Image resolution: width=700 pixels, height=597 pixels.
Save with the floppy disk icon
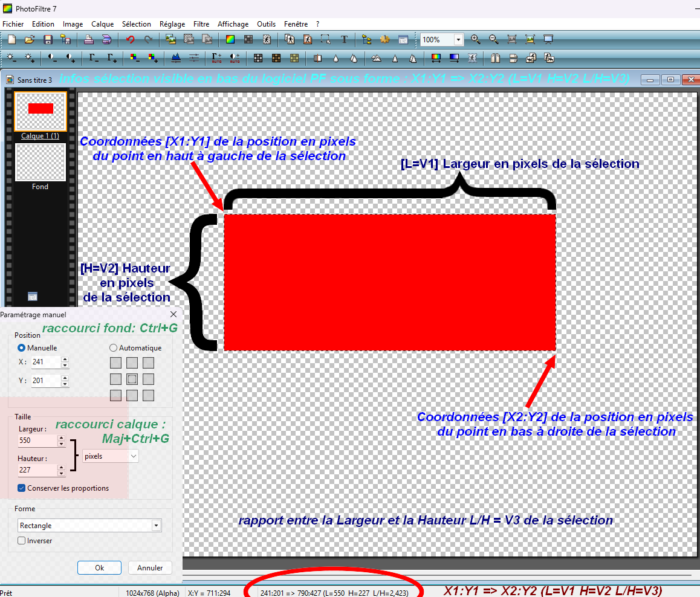pyautogui.click(x=48, y=40)
